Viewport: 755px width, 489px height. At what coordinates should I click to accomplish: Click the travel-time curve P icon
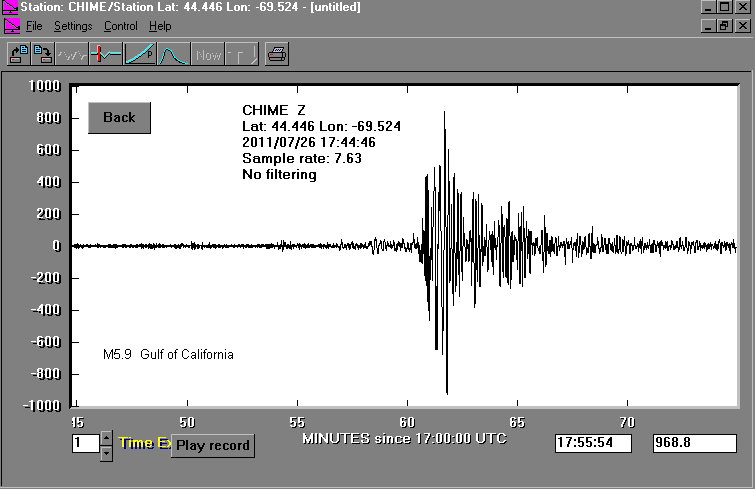tap(140, 55)
